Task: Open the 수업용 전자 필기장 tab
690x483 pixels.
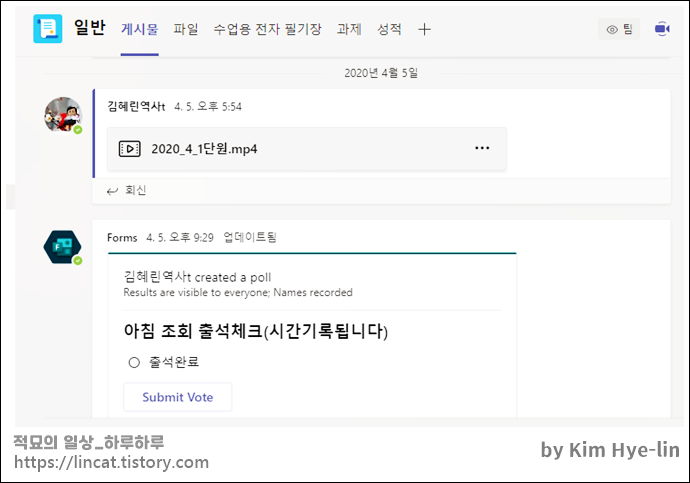Action: [x=268, y=29]
